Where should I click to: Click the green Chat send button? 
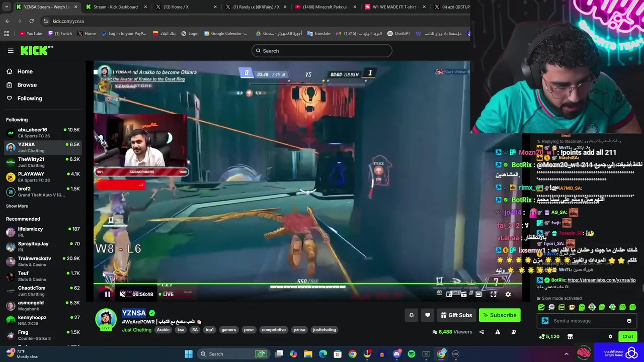(627, 336)
